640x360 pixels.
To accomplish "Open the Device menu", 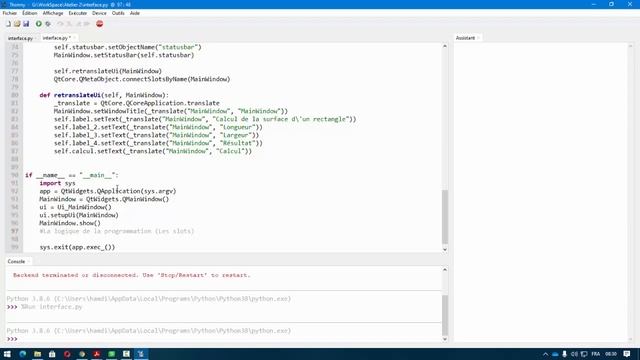I will click(99, 13).
